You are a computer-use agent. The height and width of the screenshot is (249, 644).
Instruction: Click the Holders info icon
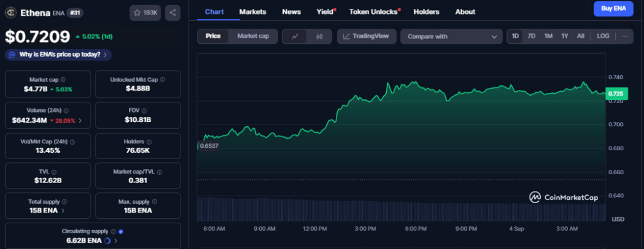(x=148, y=141)
